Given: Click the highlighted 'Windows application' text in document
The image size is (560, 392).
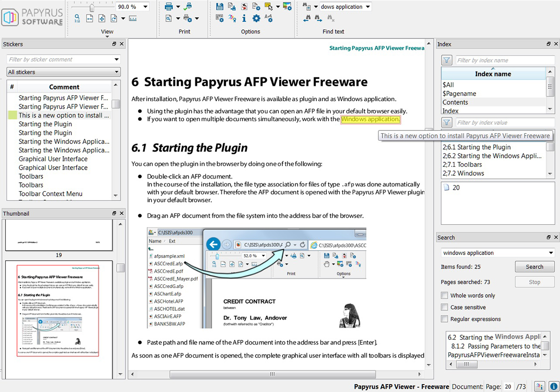Looking at the screenshot, I should coord(371,119).
